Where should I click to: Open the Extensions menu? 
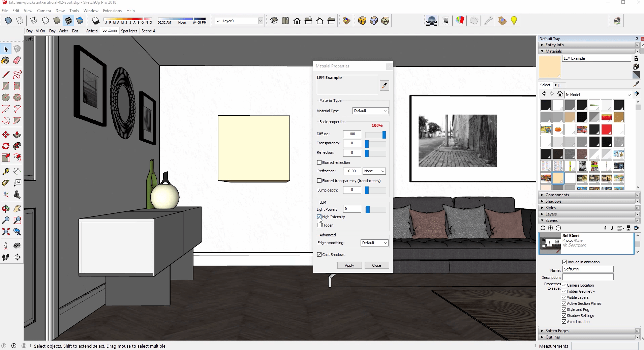coord(112,11)
